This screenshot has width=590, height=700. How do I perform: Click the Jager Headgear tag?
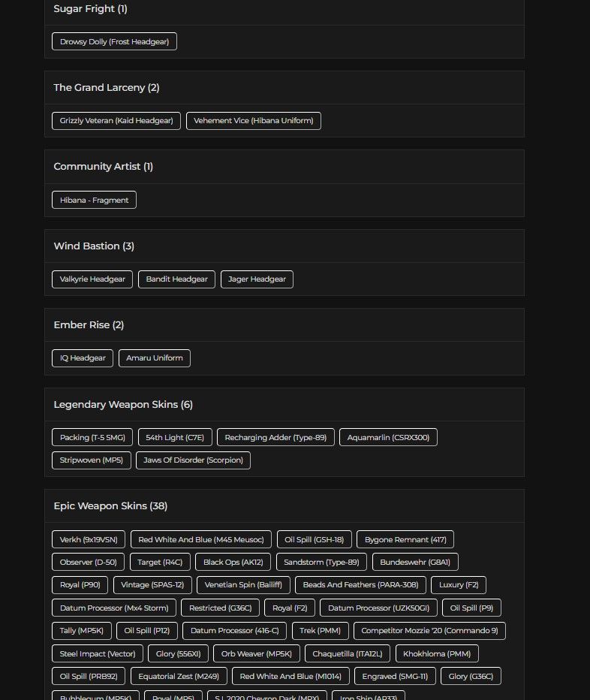click(x=257, y=279)
